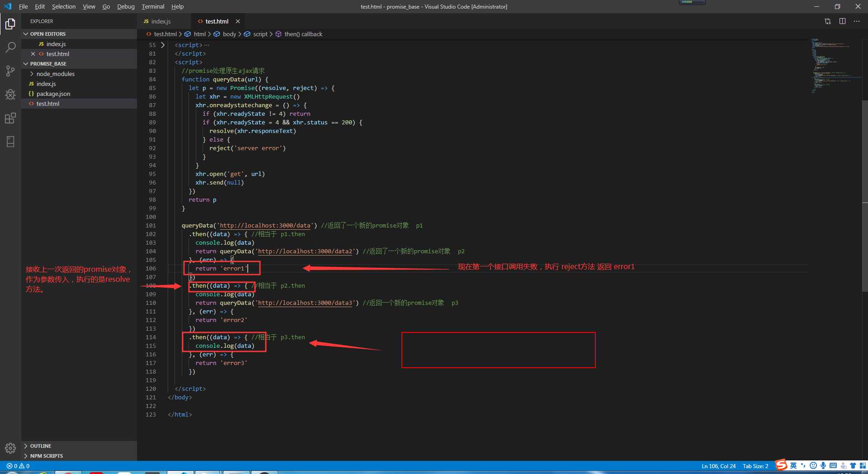Place cursor on 'return p' line
This screenshot has height=474, width=868.
[x=203, y=200]
